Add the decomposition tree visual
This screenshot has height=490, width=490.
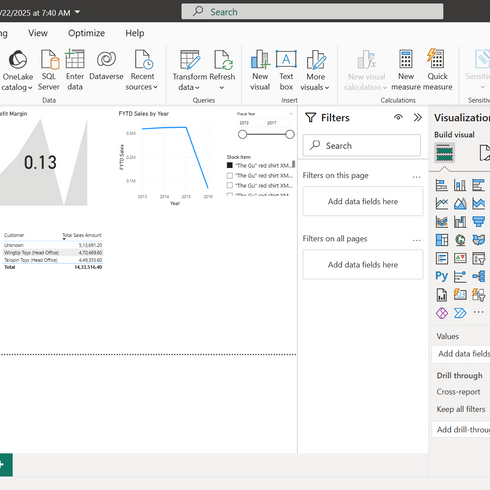click(x=478, y=276)
